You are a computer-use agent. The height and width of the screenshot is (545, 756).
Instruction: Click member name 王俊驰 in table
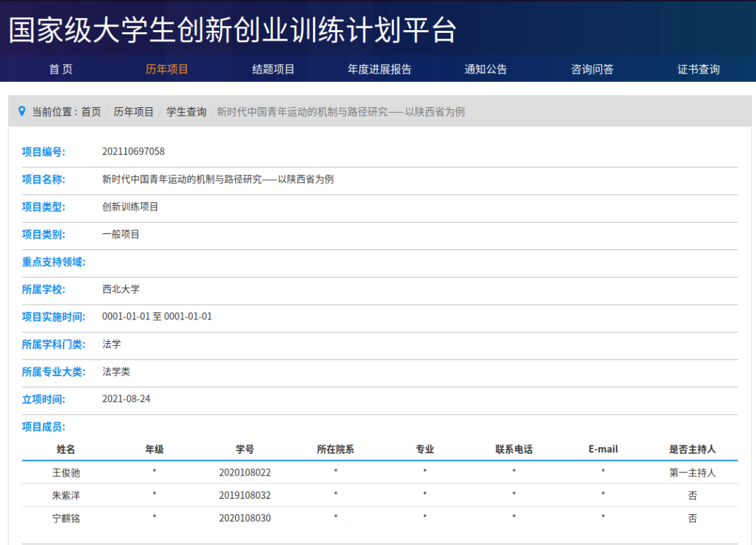66,473
